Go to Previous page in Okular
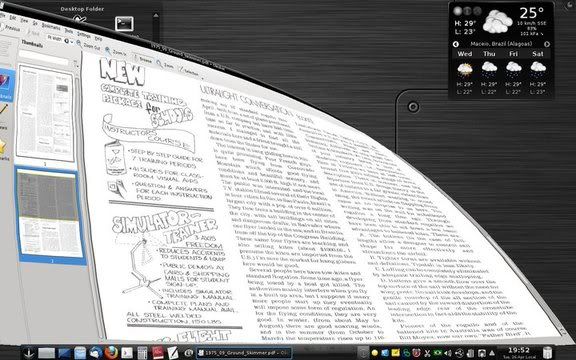 [x=10, y=28]
